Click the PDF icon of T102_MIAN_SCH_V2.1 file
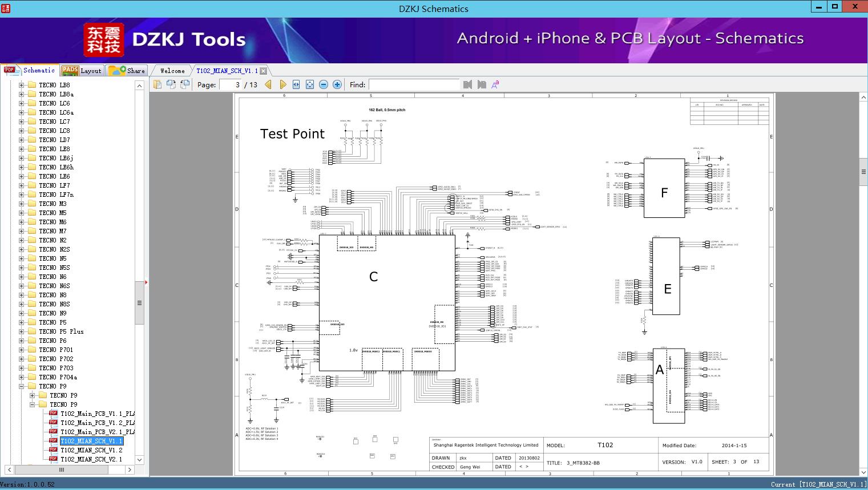The width and height of the screenshot is (868, 490). click(x=53, y=459)
